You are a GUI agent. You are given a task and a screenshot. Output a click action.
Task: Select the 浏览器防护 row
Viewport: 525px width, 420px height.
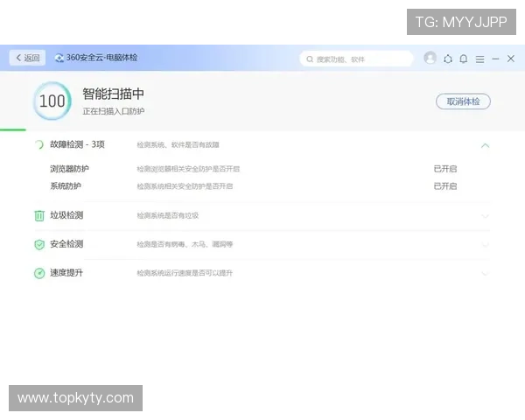click(262, 169)
